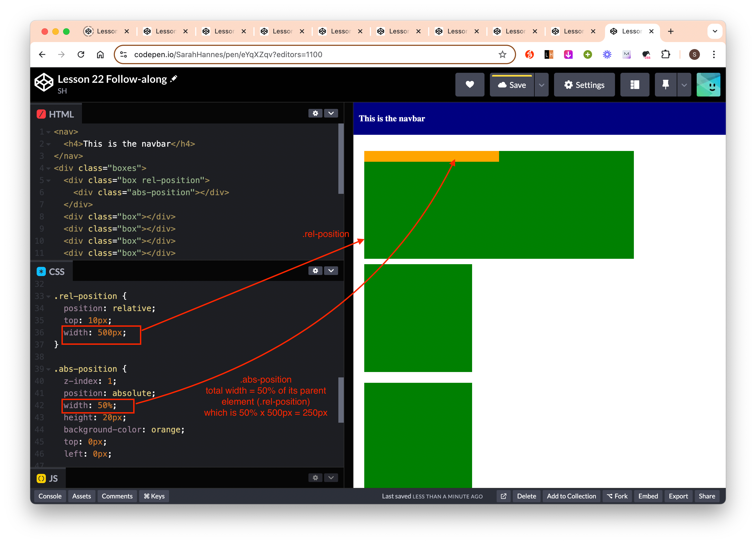Open Chrome three-dot menu

[x=714, y=54]
